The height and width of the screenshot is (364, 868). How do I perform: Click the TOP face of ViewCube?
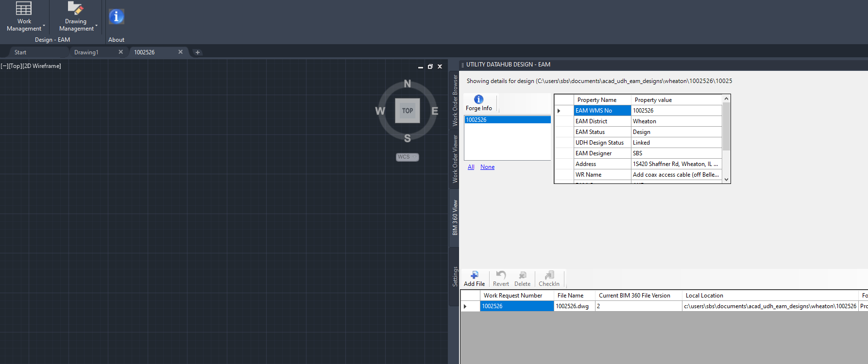pos(407,111)
